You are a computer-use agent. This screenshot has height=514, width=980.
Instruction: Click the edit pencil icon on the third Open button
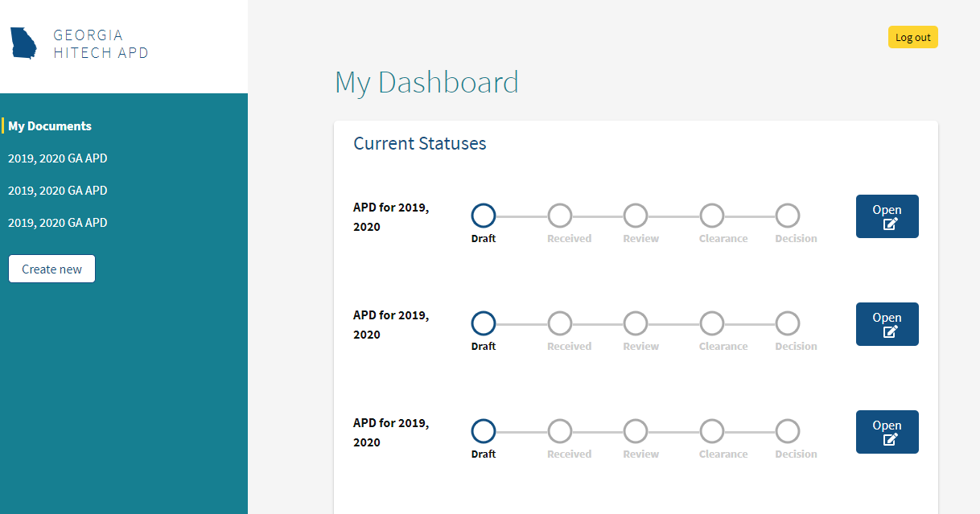(888, 438)
